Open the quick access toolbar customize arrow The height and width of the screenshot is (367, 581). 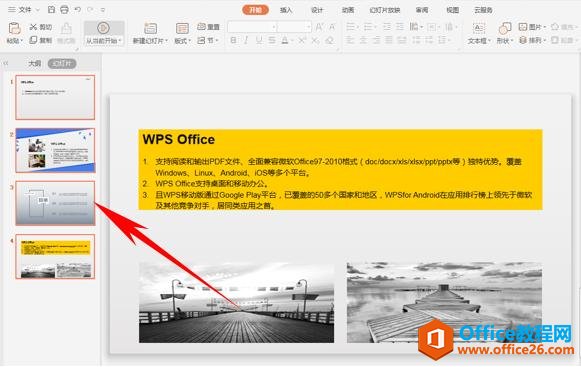tap(103, 10)
